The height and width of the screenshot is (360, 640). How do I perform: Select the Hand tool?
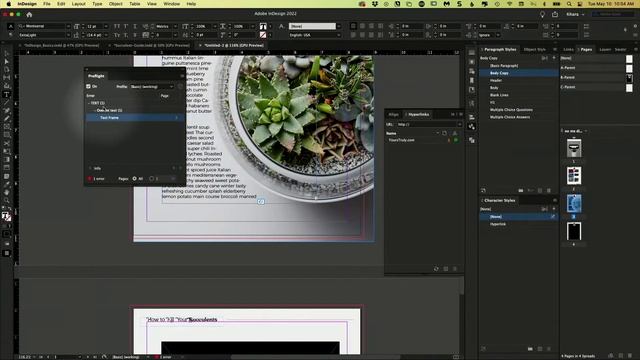(x=7, y=192)
